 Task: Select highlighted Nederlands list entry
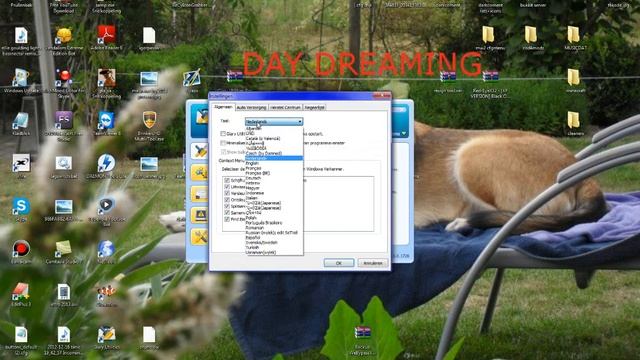pos(274,158)
